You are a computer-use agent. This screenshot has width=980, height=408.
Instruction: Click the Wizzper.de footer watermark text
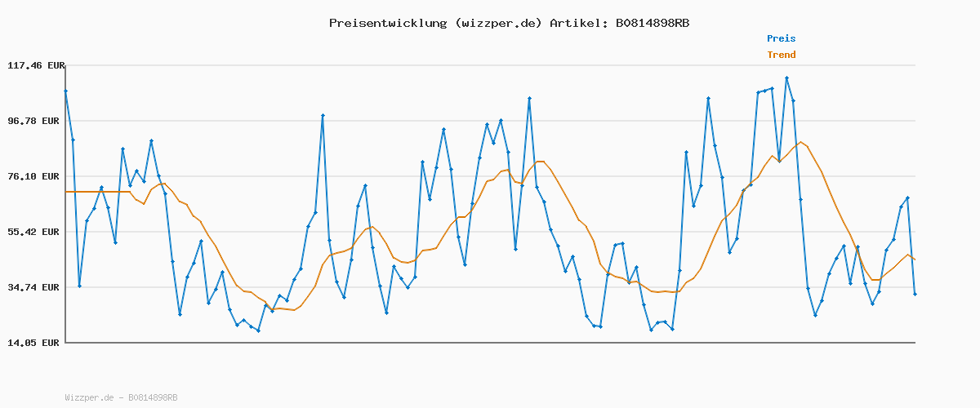[x=121, y=397]
